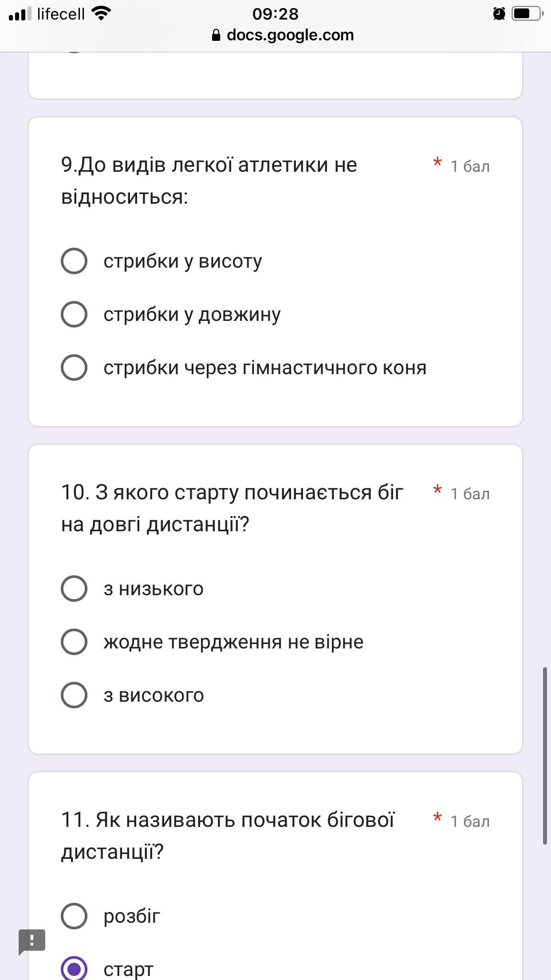This screenshot has height=980, width=551.
Task: Tap the Wi-Fi status icon
Action: coord(101,14)
